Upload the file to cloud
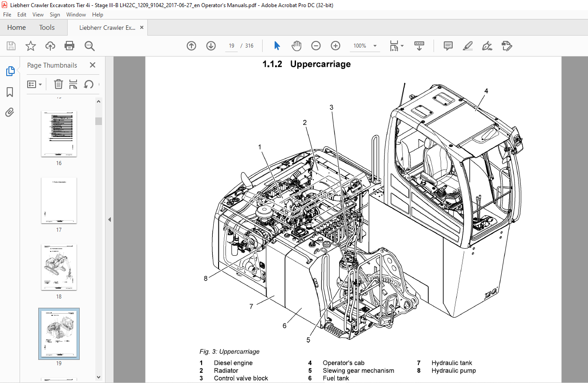 [x=50, y=46]
